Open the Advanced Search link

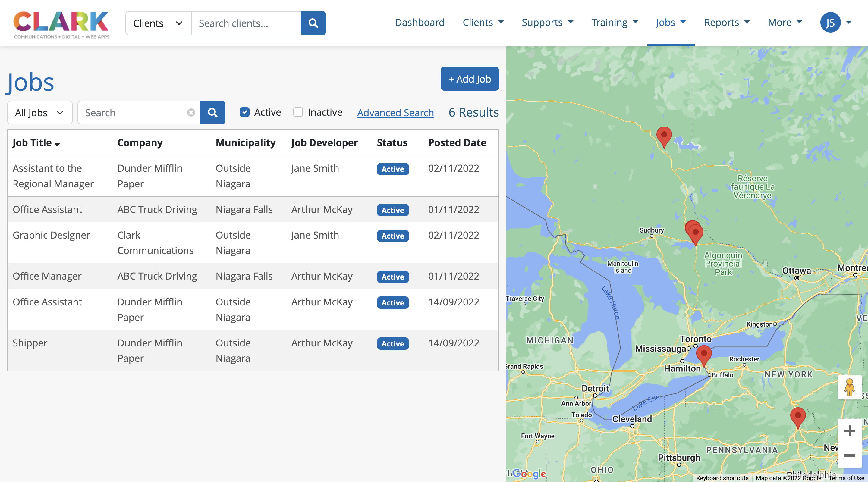pyautogui.click(x=395, y=112)
